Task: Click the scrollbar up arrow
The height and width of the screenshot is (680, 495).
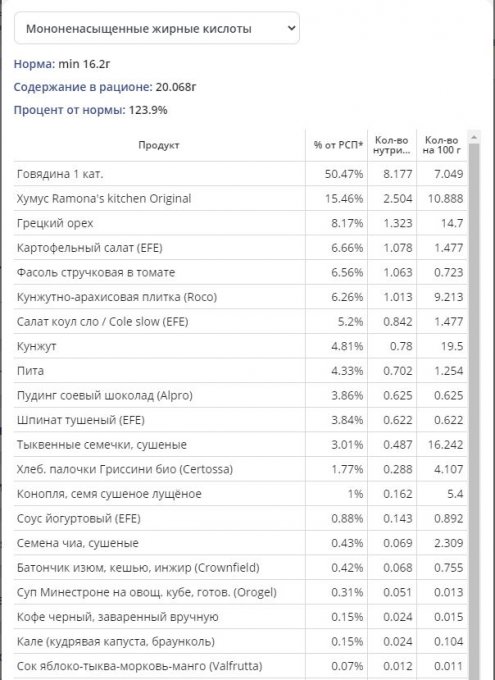Action: click(x=474, y=137)
